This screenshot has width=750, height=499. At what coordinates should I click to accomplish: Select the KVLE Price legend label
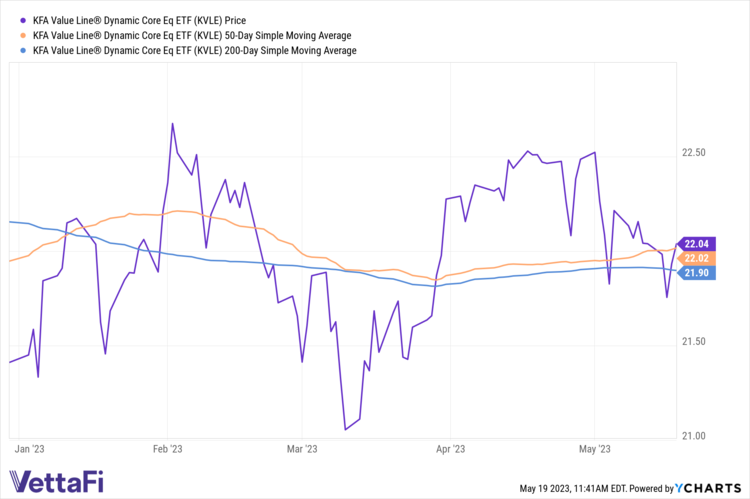tap(154, 19)
